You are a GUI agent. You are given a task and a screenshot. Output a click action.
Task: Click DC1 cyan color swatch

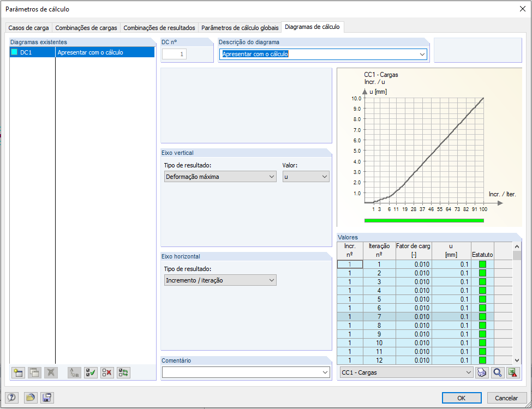tap(14, 52)
